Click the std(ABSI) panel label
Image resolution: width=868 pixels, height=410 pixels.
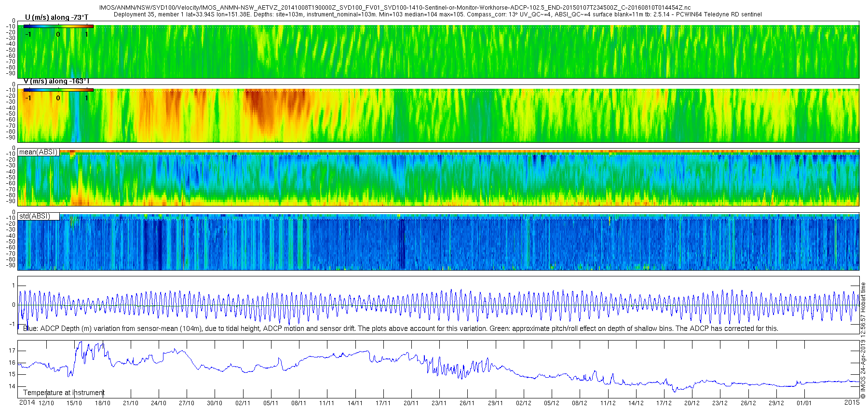[39, 216]
